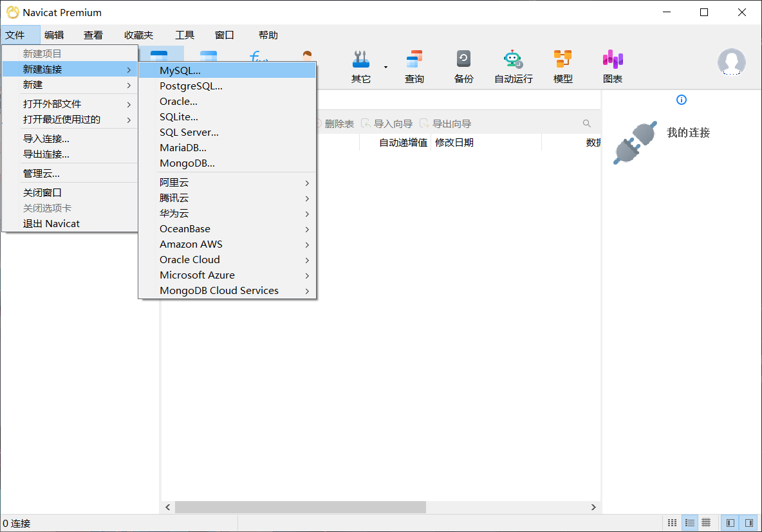Open the 窗口 menu
This screenshot has height=532, width=762.
[224, 35]
